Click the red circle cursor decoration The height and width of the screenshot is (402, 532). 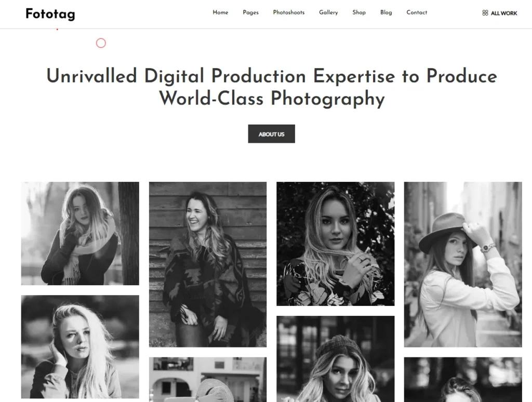click(x=101, y=43)
